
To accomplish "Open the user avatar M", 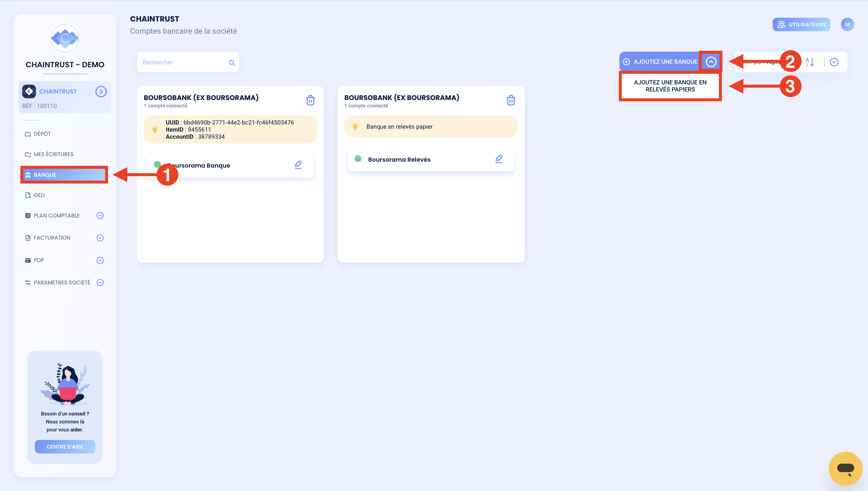I will tap(847, 24).
